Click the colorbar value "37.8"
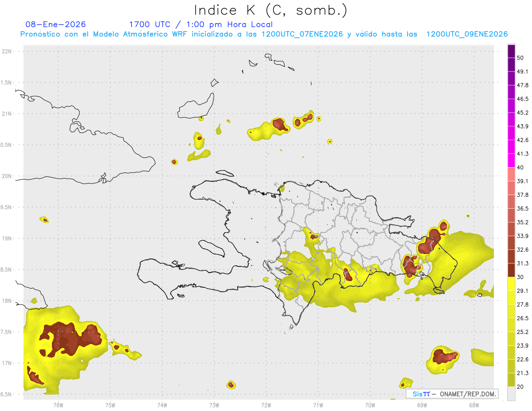The height and width of the screenshot is (411, 532). pos(523,195)
